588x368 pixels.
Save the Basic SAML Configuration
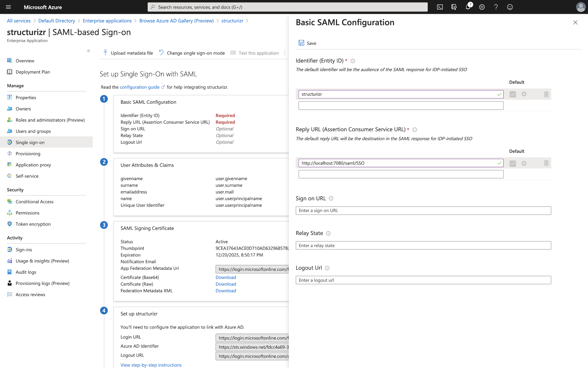(x=308, y=43)
